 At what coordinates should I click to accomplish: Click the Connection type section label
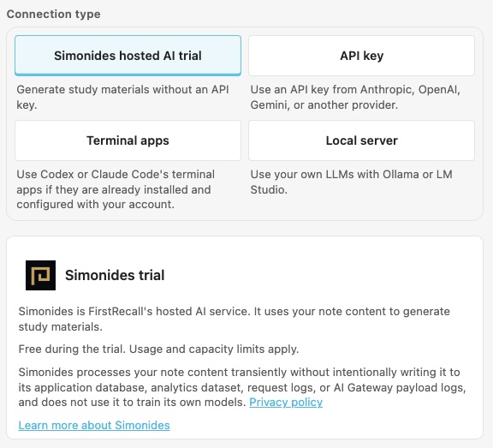pyautogui.click(x=53, y=15)
